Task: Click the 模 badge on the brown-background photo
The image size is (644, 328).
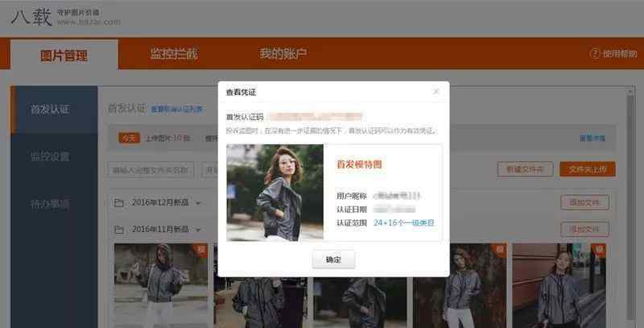Action: pyautogui.click(x=499, y=250)
